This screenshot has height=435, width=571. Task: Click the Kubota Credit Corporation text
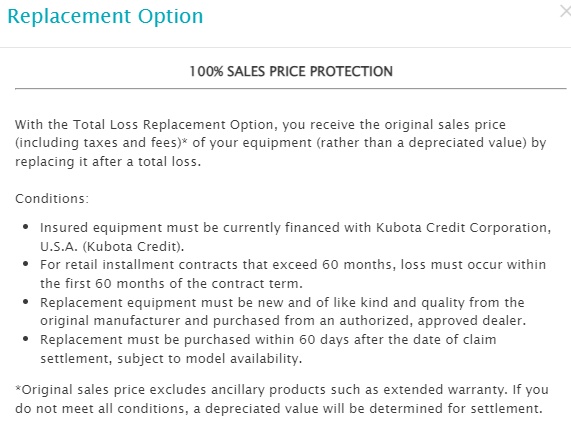[x=461, y=228]
